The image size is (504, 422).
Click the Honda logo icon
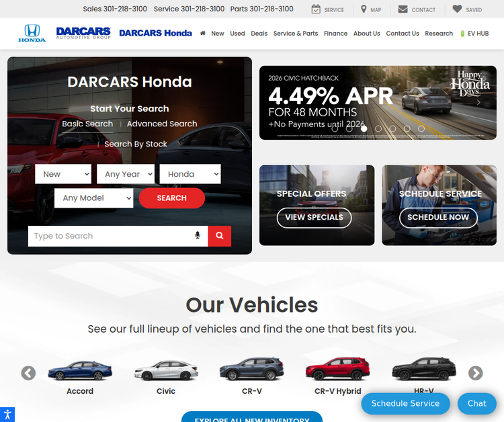point(32,33)
